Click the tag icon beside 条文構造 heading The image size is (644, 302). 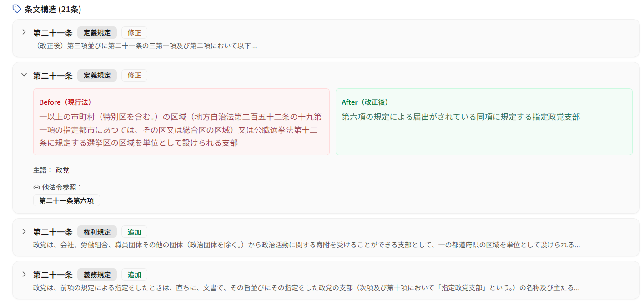16,9
